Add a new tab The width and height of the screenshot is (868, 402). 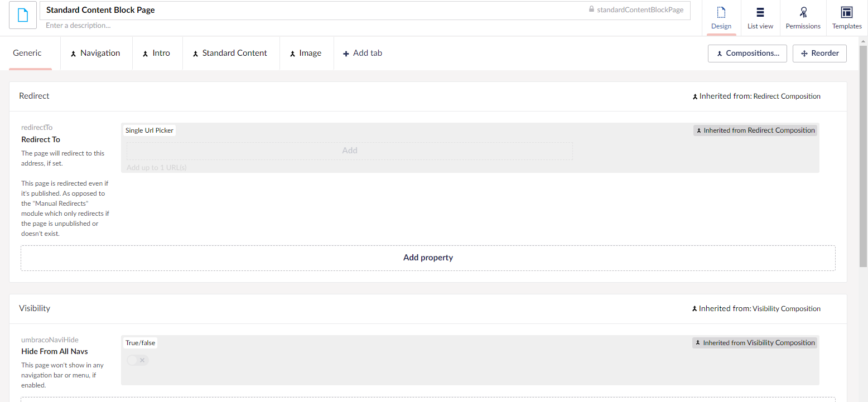[x=362, y=53]
